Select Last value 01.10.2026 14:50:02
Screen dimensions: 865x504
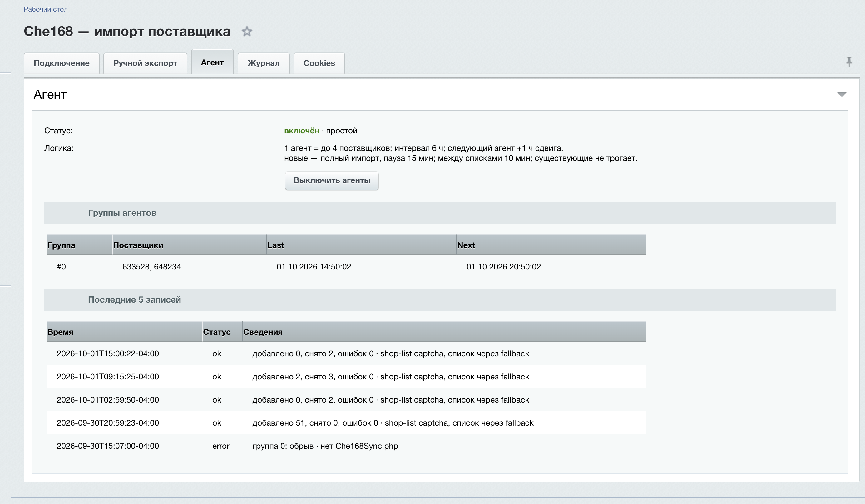click(314, 267)
